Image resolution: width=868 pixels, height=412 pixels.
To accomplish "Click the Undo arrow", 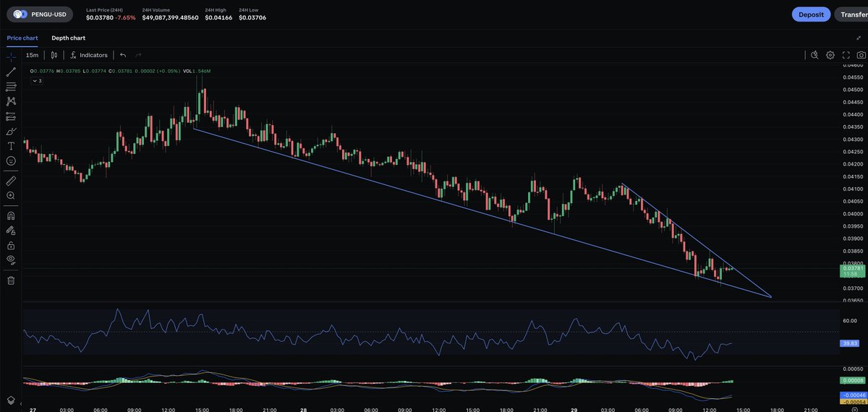I will tap(123, 55).
